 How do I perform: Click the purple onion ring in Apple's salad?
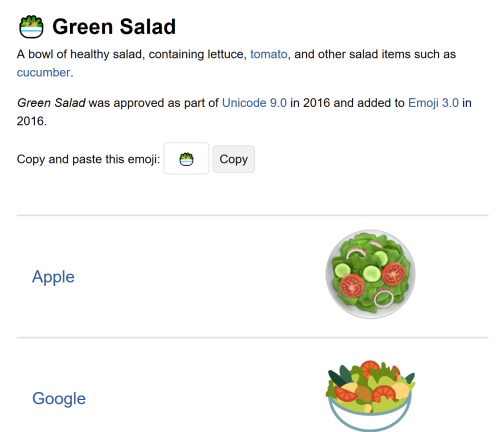pos(383,298)
